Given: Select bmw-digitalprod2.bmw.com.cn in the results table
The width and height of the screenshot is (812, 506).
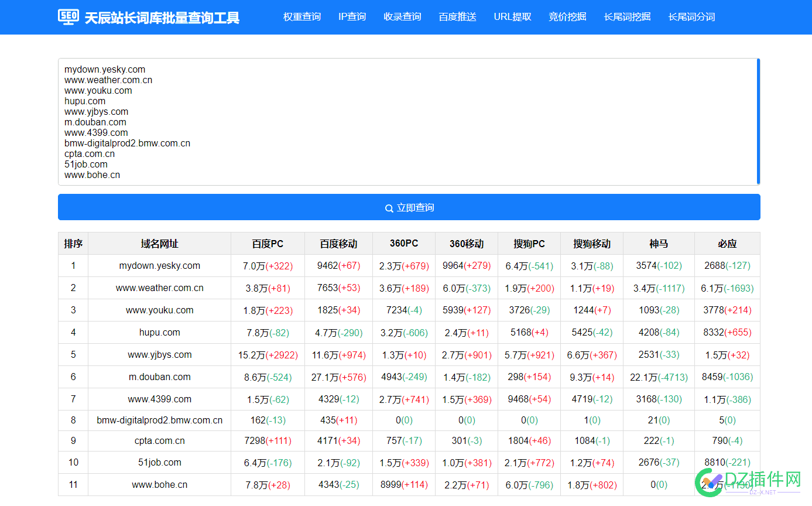Looking at the screenshot, I should (x=160, y=420).
